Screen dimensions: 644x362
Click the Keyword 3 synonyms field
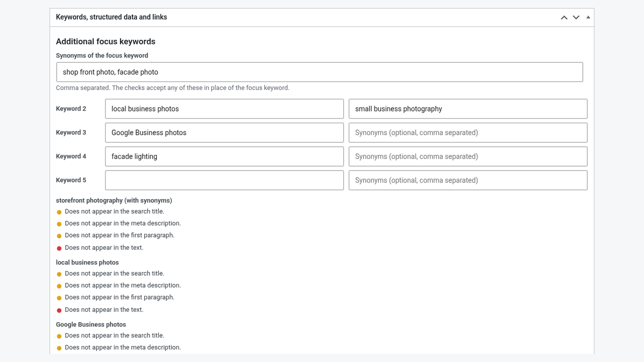[x=468, y=132]
